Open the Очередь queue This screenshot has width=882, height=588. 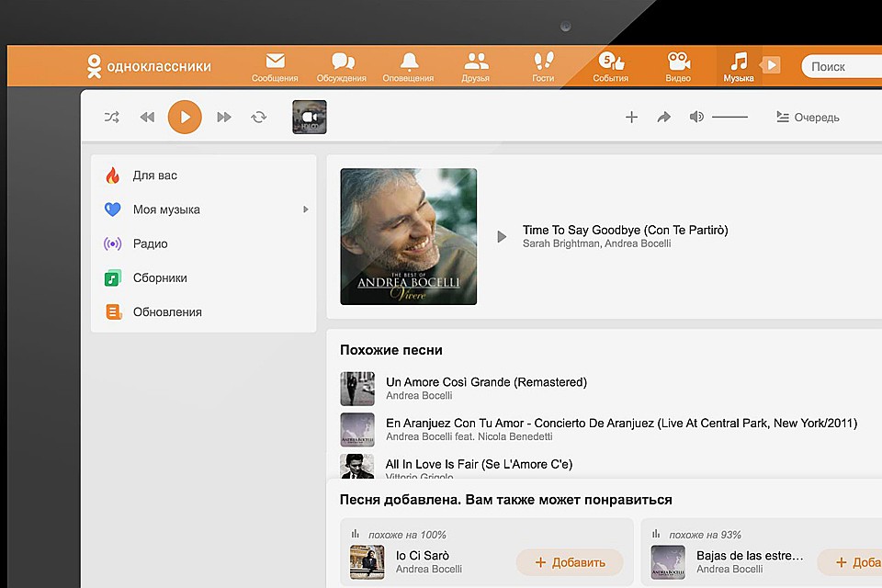pos(808,117)
